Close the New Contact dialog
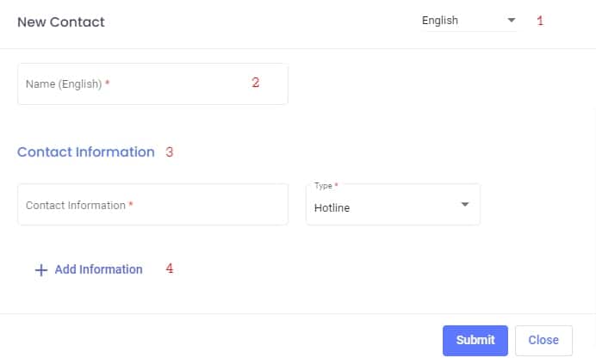596x364 pixels. [543, 340]
